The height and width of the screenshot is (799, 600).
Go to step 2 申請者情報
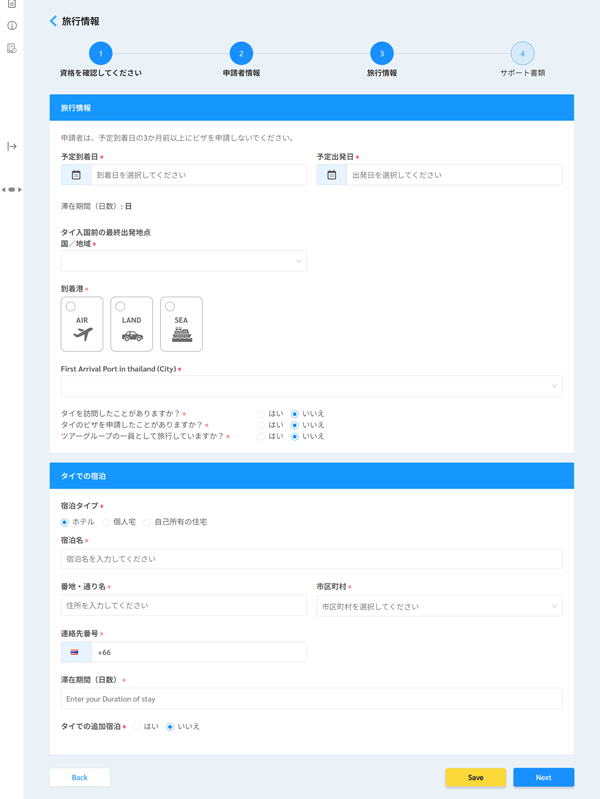(x=241, y=54)
